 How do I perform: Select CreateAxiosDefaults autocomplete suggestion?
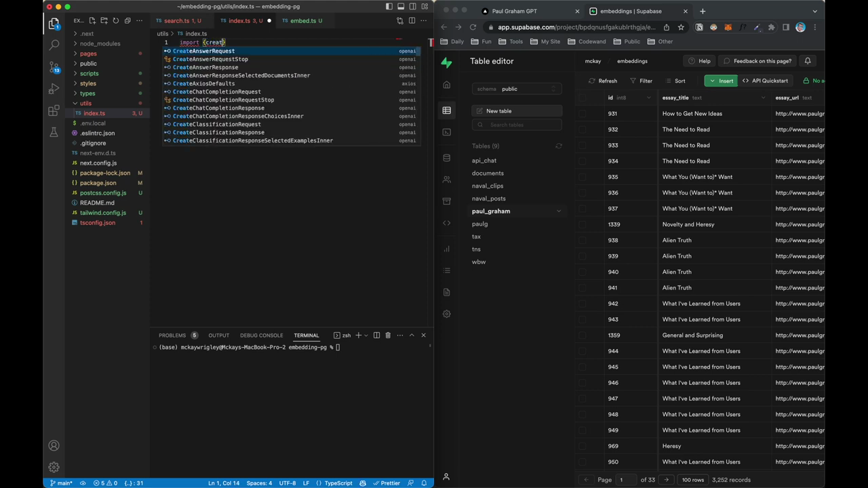click(291, 83)
